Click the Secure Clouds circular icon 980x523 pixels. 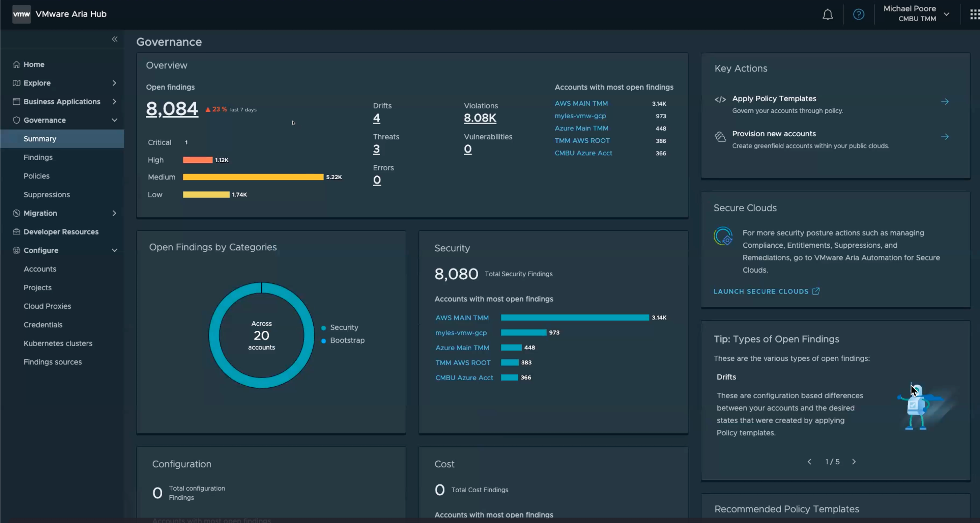(723, 236)
